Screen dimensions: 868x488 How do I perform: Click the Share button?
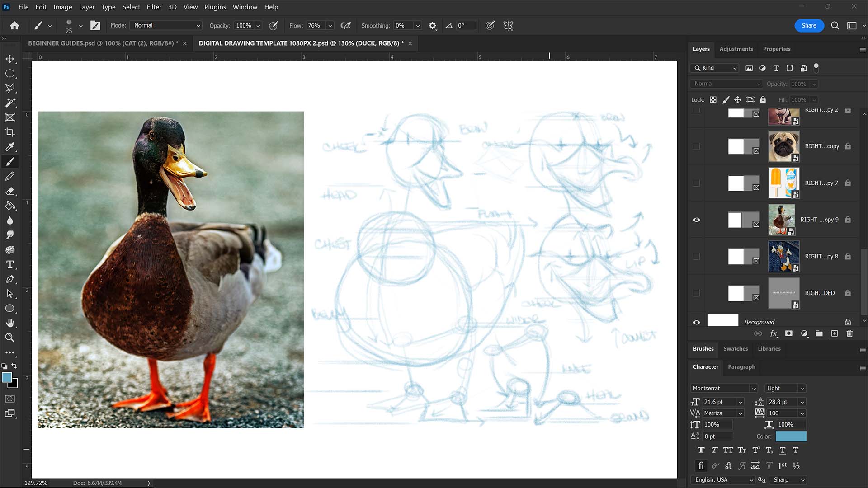point(809,26)
